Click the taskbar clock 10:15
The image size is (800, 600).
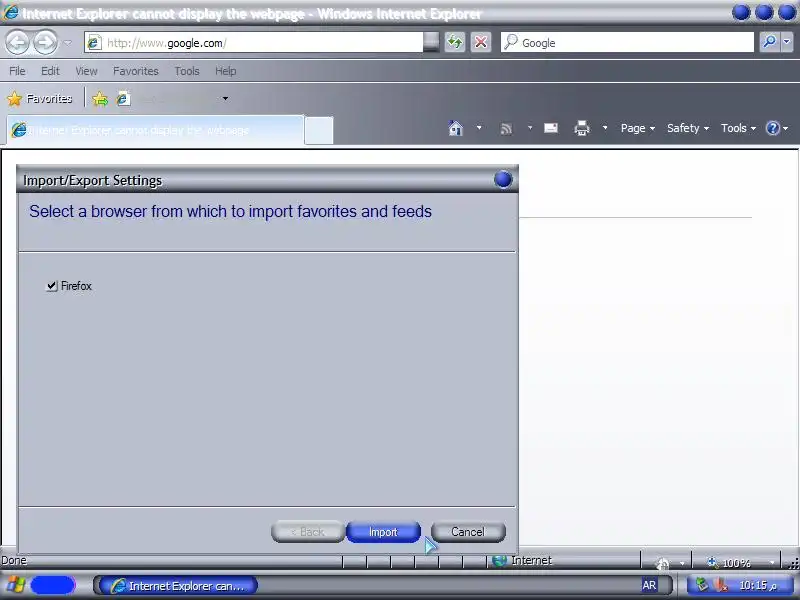758,585
